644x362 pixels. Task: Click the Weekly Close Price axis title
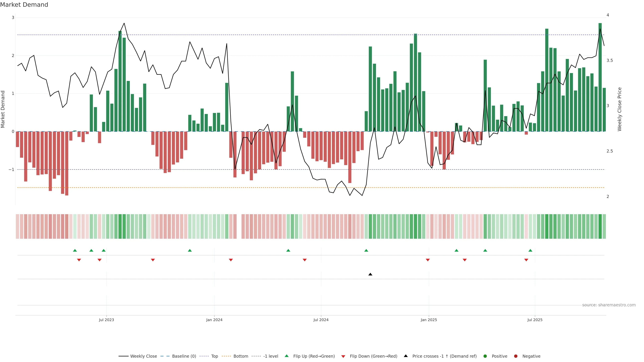coord(619,109)
